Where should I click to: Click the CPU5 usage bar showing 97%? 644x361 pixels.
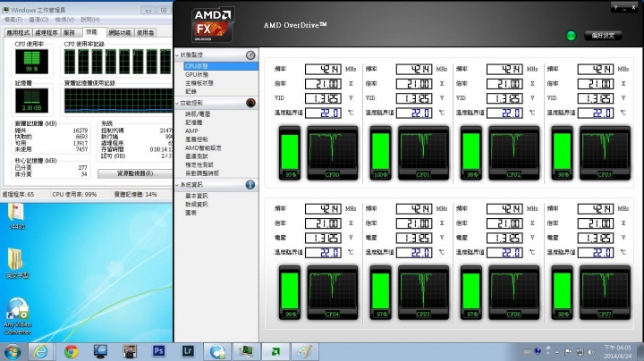pos(380,292)
